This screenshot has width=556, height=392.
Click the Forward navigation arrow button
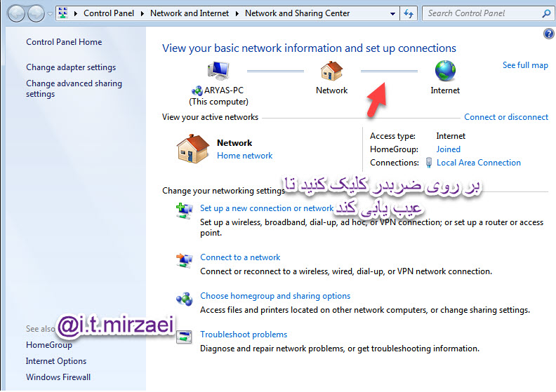37,14
